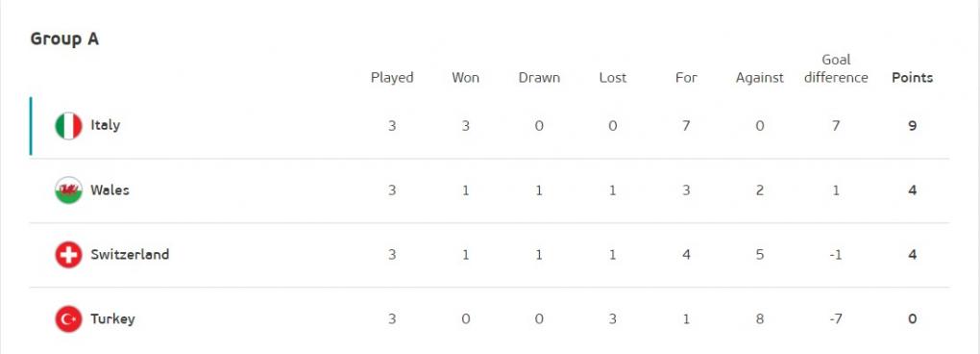980x354 pixels.
Task: Click the Italy flag icon
Action: pos(69,126)
